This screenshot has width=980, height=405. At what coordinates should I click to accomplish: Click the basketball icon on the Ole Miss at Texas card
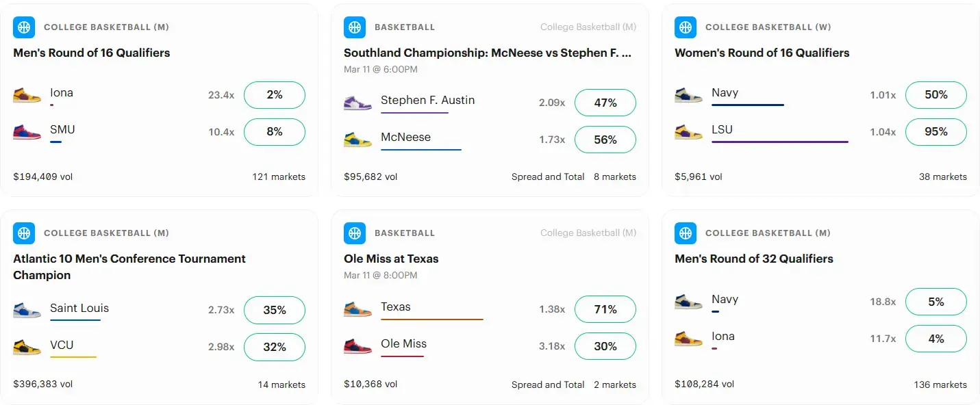pyautogui.click(x=355, y=233)
